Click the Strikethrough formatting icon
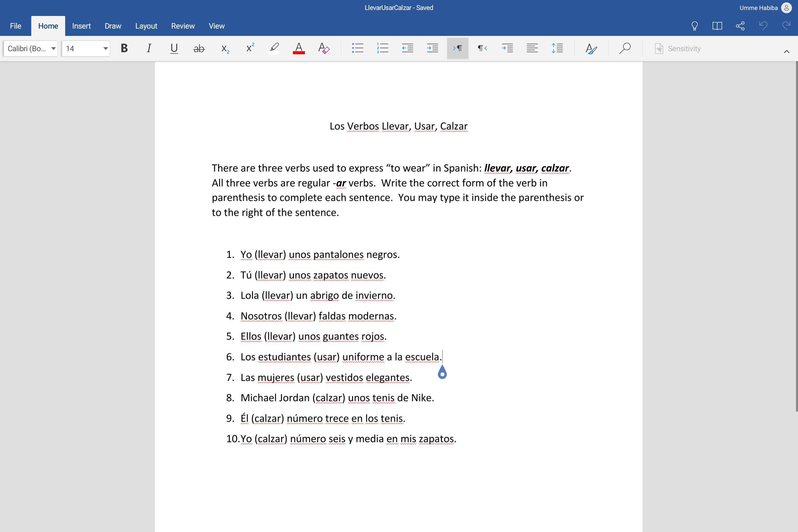Screen dimensions: 798x532 pyautogui.click(x=199, y=49)
